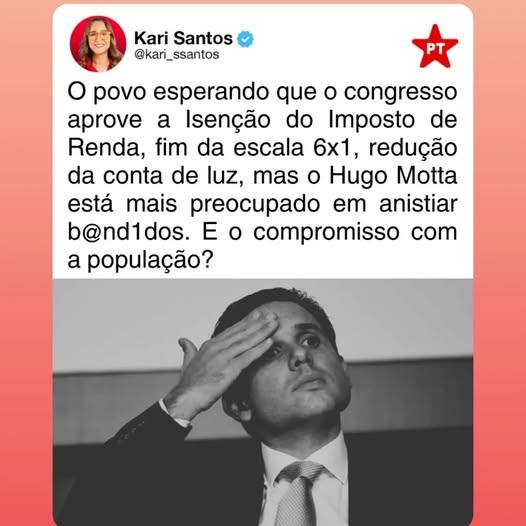Viewport: 526px width, 526px height.
Task: Click the word congresso in the first line
Action: 401,93
